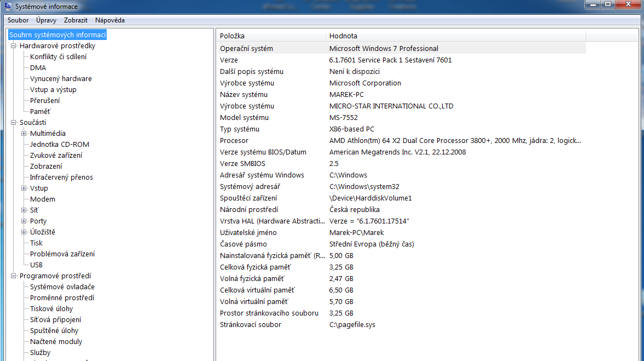Select Infračervený přenos item

coord(61,177)
